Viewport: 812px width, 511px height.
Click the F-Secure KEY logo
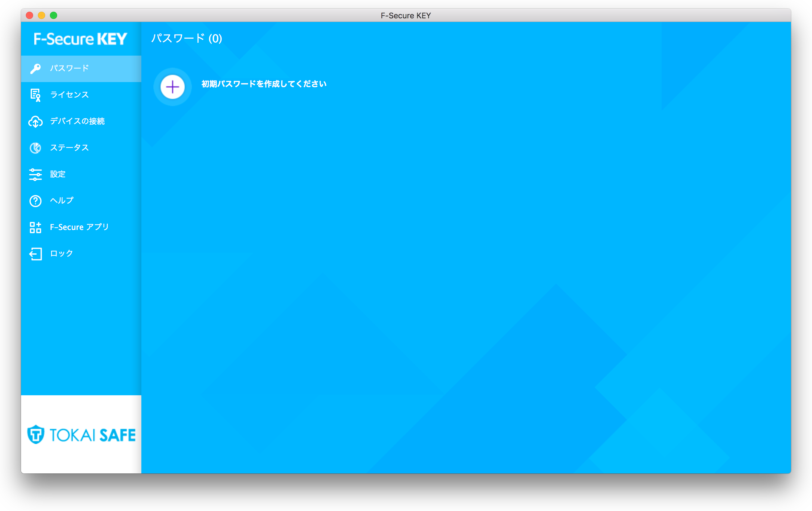tap(80, 39)
